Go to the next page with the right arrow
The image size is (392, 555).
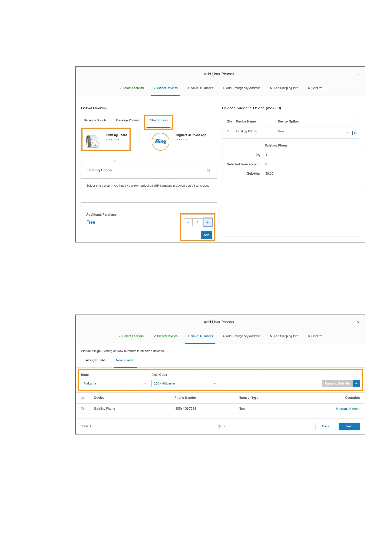224,426
